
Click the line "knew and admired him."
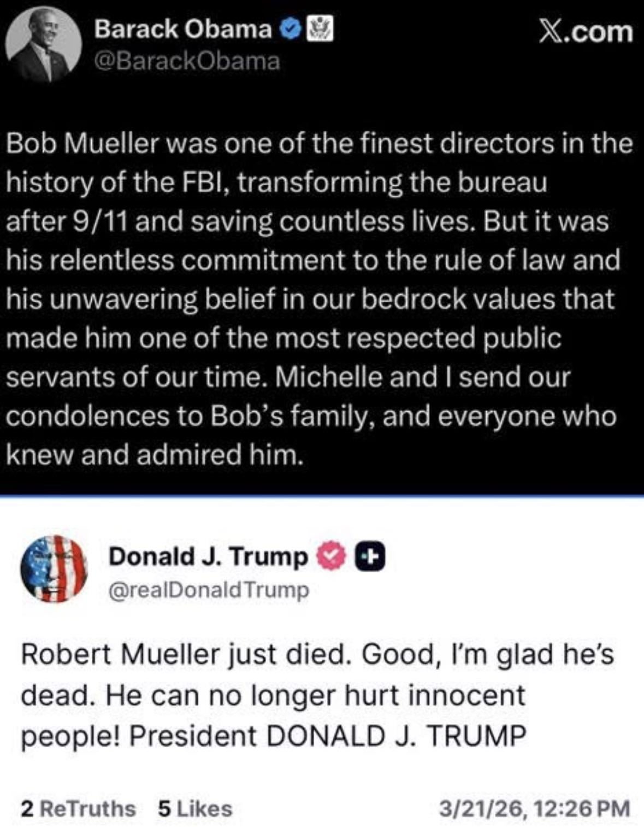coord(155,455)
